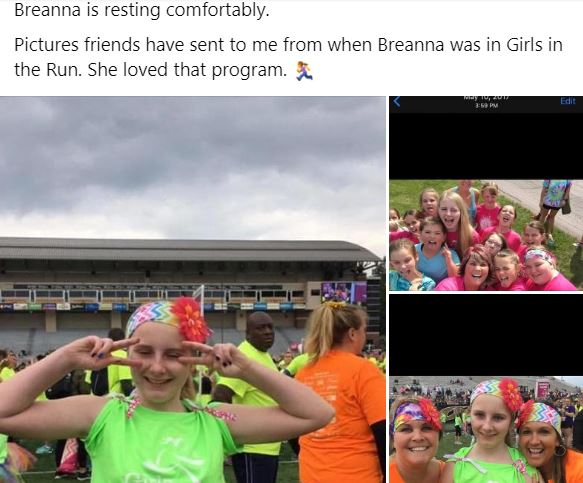The width and height of the screenshot is (583, 483).
Task: Click the black bar above the group selfie
Action: click(x=486, y=146)
